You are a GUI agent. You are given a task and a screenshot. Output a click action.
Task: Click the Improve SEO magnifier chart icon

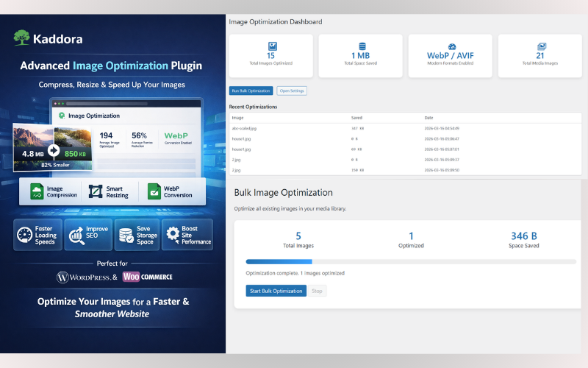coord(76,236)
